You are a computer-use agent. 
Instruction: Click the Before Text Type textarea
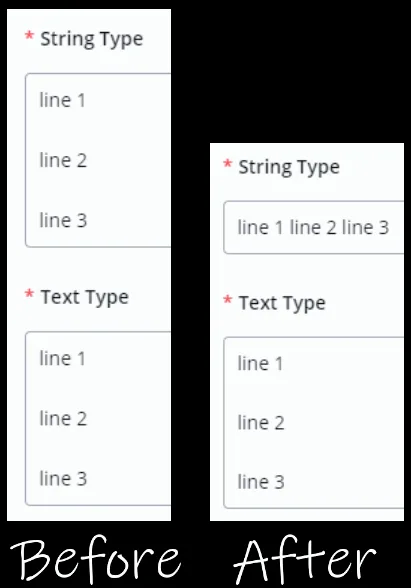pos(98,418)
